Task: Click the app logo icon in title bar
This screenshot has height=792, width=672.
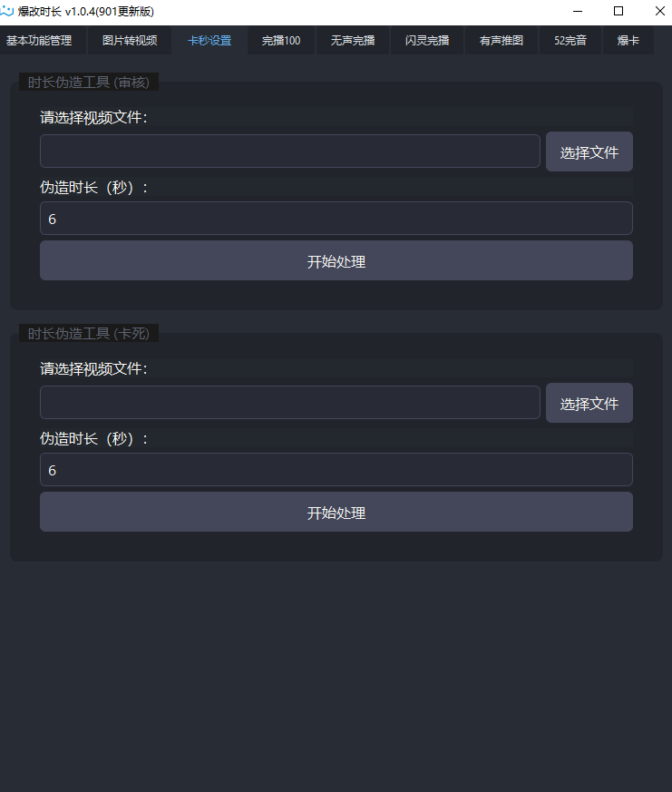Action: 8,11
